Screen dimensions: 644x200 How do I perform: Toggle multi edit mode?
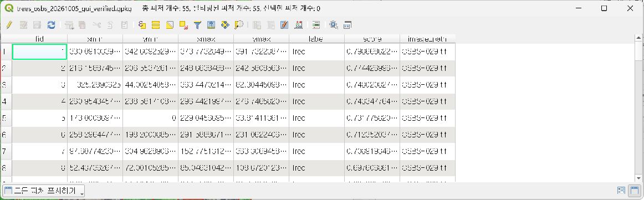[23, 25]
